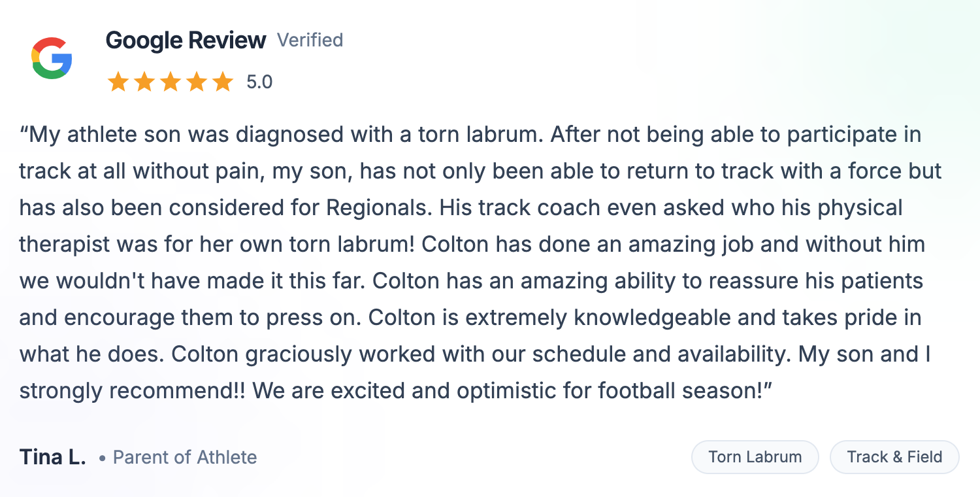Select the fourth rating star
This screenshot has height=497, width=980.
pyautogui.click(x=197, y=82)
